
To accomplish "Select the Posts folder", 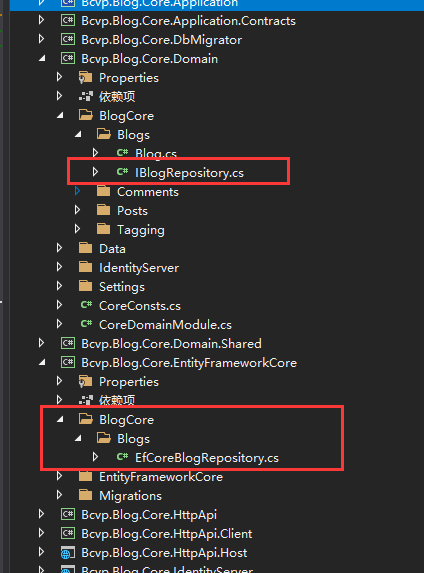I will tap(132, 210).
